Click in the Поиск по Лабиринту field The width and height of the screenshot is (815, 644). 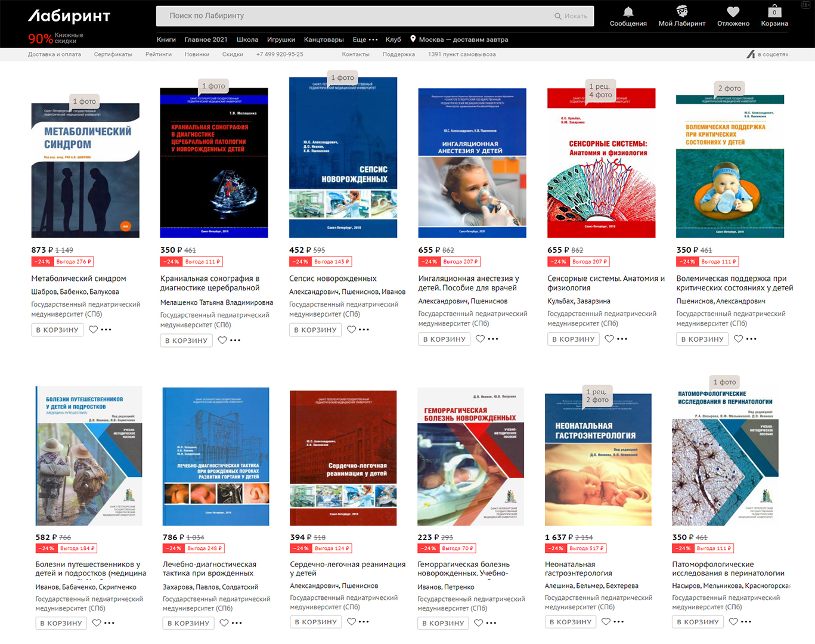click(x=352, y=16)
